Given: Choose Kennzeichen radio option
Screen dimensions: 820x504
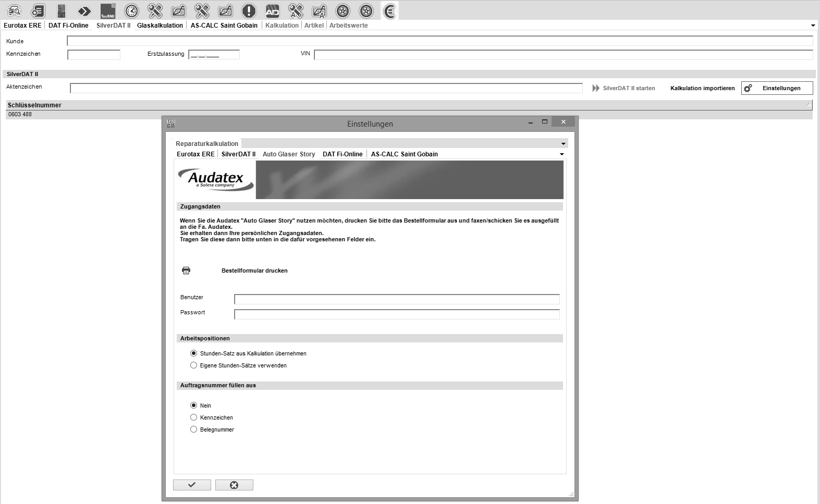Looking at the screenshot, I should pyautogui.click(x=212, y=417).
